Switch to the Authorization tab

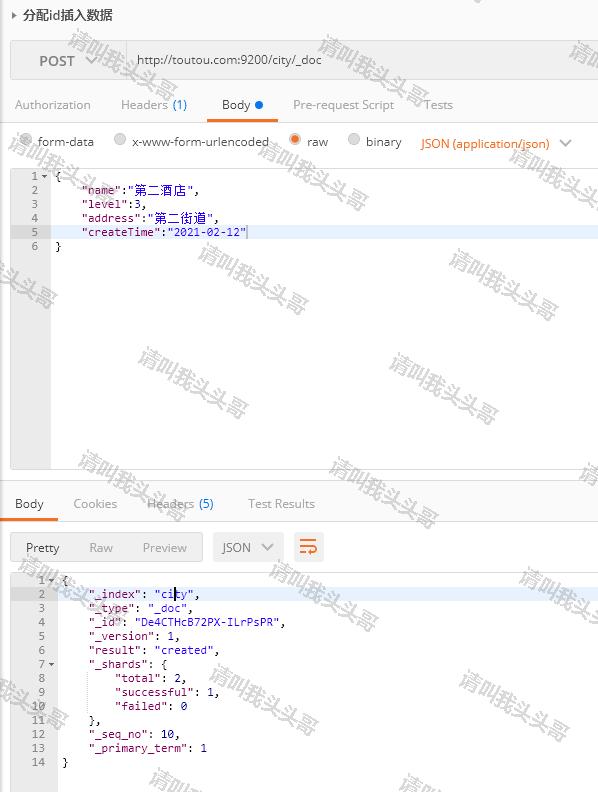point(53,105)
